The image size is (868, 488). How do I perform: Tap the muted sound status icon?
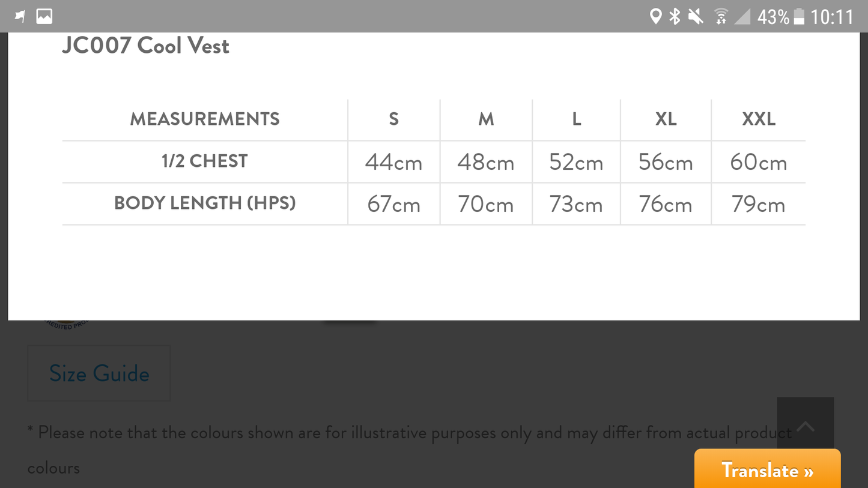[696, 17]
